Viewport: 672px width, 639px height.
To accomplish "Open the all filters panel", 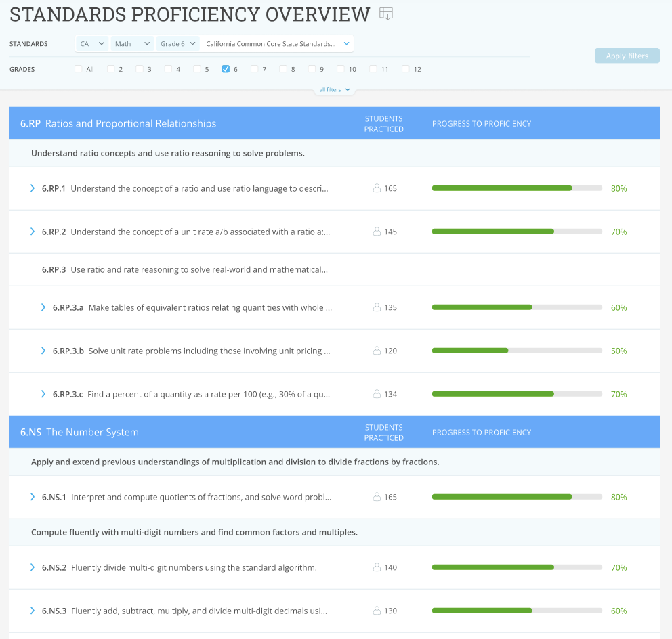I will click(334, 89).
